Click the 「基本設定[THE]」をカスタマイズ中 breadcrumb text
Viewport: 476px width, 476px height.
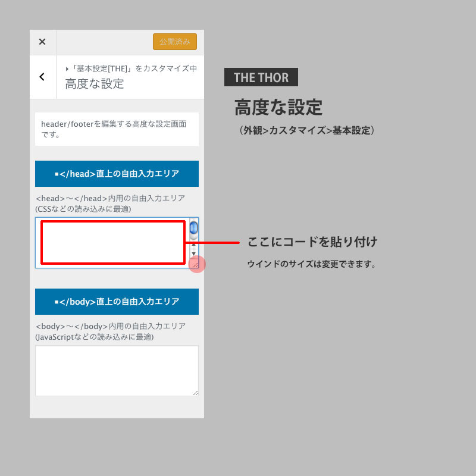point(131,68)
